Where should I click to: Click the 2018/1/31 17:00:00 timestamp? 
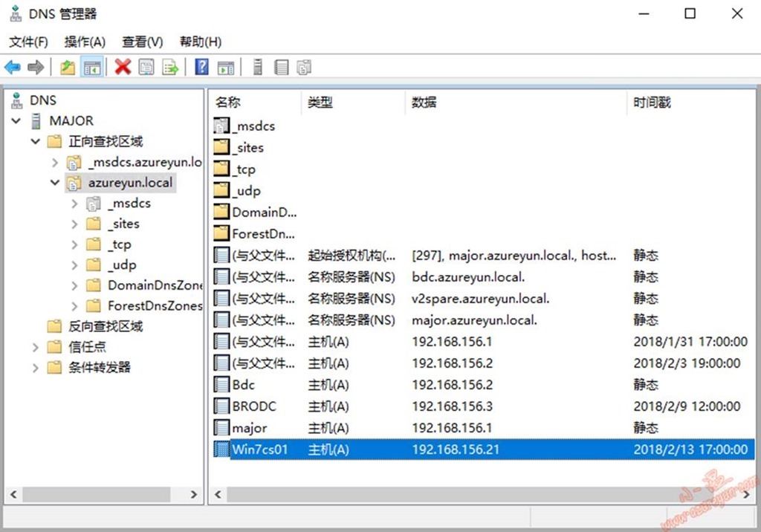click(x=690, y=342)
